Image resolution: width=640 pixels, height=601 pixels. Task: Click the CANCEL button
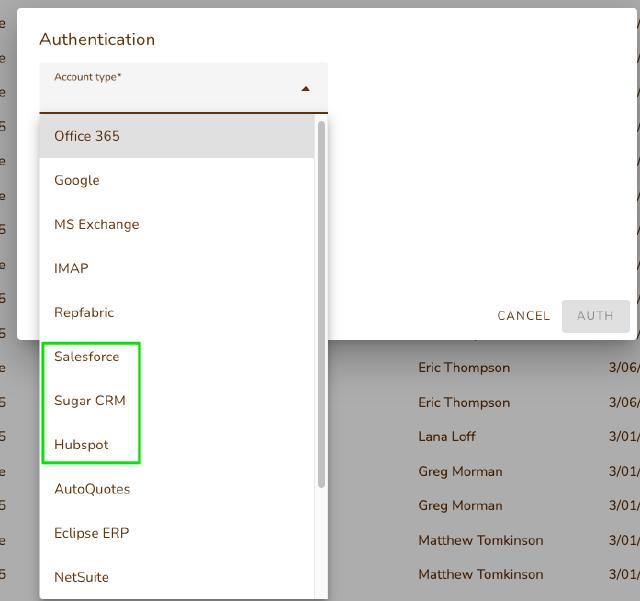point(524,316)
